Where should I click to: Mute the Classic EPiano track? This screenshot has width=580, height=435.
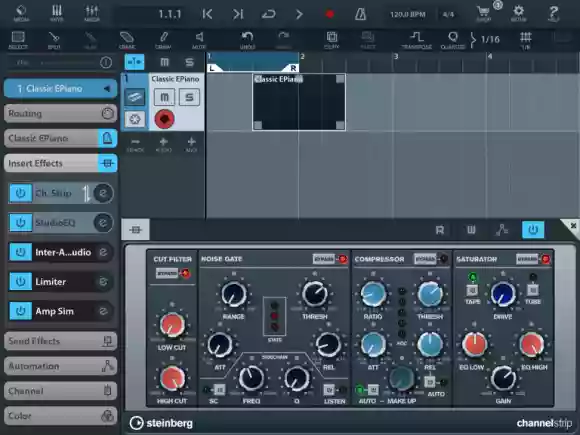164,97
